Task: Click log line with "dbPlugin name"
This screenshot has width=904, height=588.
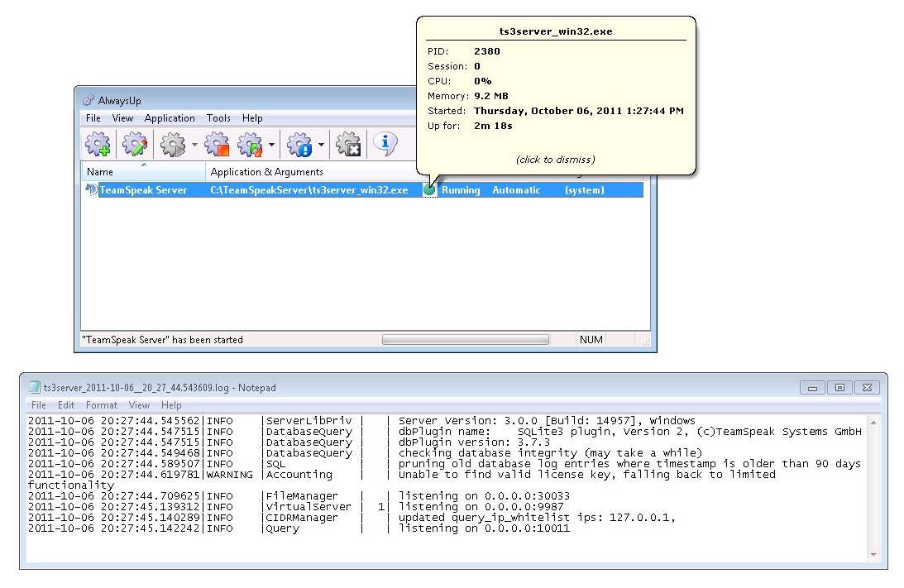Action: tap(444, 431)
